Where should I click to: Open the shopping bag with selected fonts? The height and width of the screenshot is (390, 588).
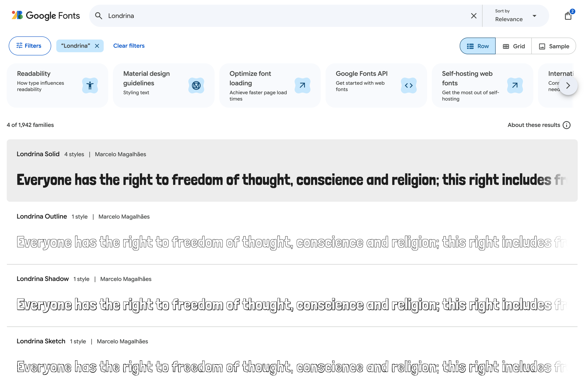pos(568,16)
